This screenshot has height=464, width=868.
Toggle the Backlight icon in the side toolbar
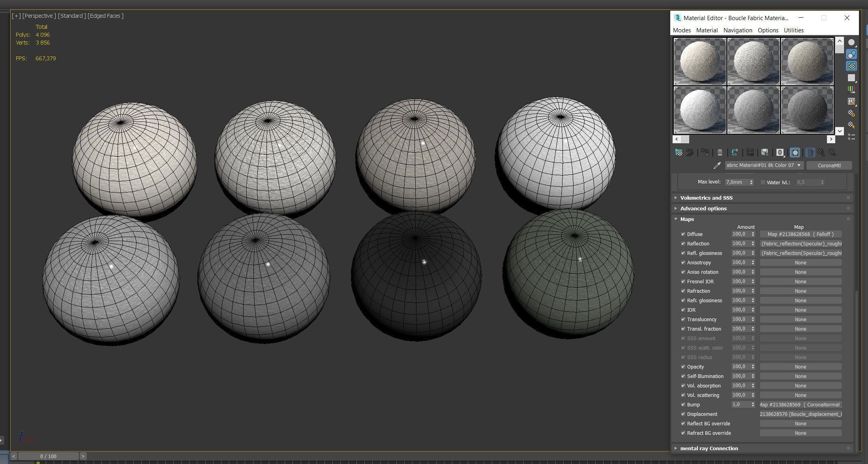(x=851, y=54)
